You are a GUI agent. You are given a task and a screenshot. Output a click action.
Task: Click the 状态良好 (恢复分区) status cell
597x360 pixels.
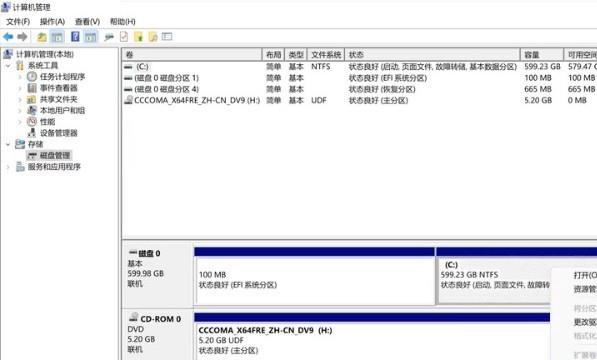[382, 89]
